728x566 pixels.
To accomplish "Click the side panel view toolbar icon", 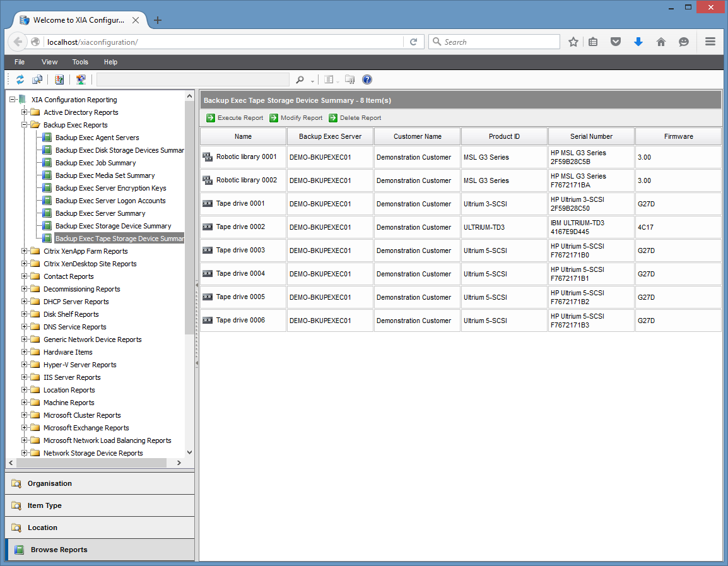I will coord(329,80).
